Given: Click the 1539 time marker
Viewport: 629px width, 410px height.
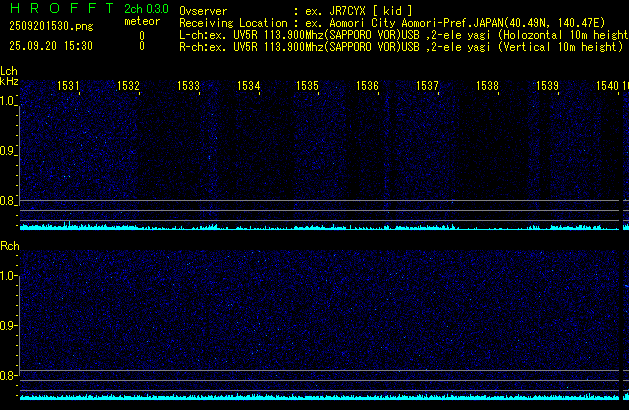Looking at the screenshot, I should (547, 87).
